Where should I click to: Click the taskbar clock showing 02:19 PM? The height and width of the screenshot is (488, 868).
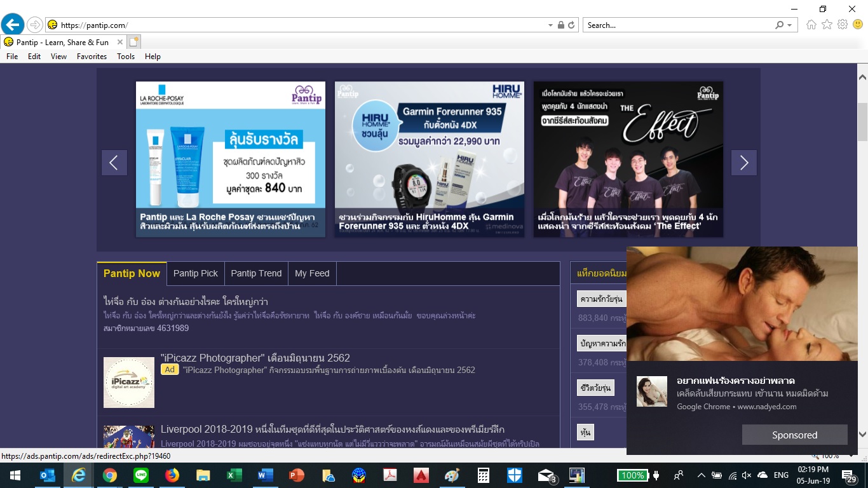tap(813, 475)
